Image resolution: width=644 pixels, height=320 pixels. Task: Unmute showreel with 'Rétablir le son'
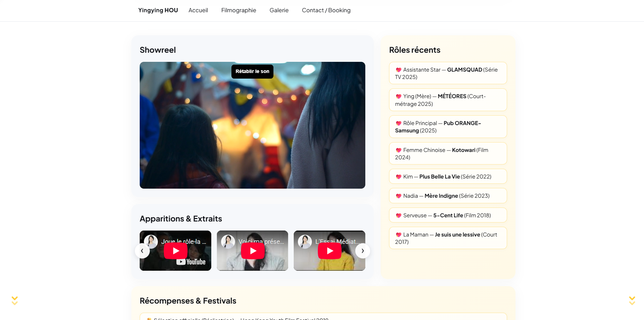click(252, 71)
